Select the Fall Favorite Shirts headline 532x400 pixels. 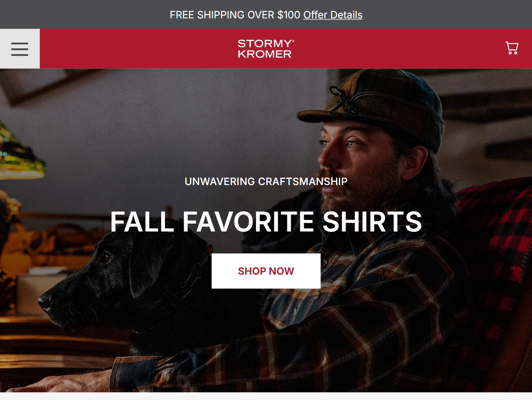click(x=266, y=222)
